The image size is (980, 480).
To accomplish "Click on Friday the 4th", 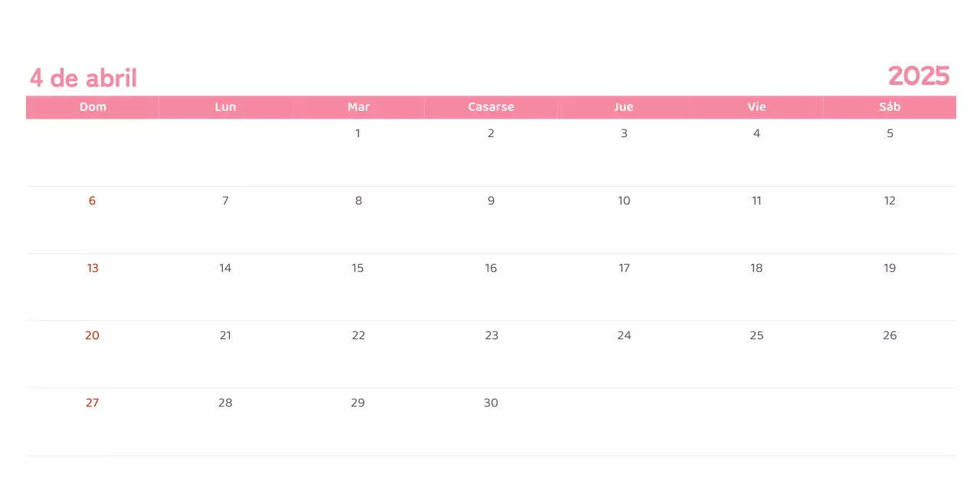I will click(756, 133).
